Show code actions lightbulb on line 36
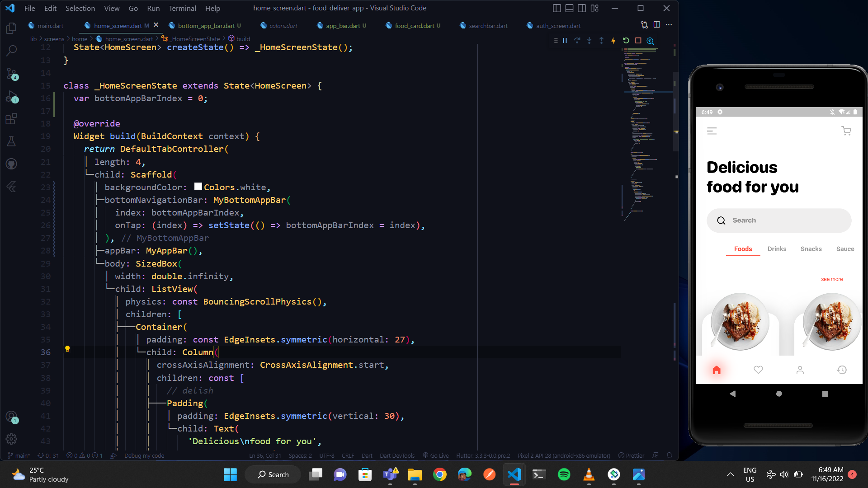Image resolution: width=868 pixels, height=488 pixels. click(x=67, y=349)
